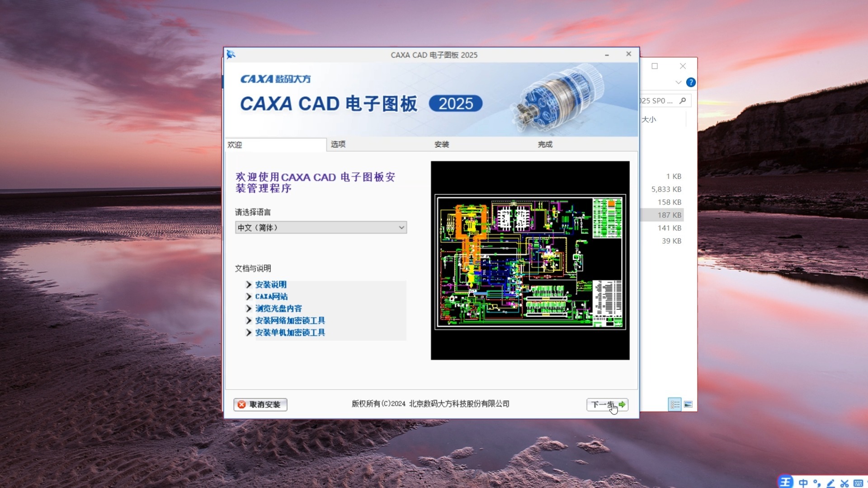868x488 pixels.
Task: Minimize the CAXA installer window
Action: point(607,54)
